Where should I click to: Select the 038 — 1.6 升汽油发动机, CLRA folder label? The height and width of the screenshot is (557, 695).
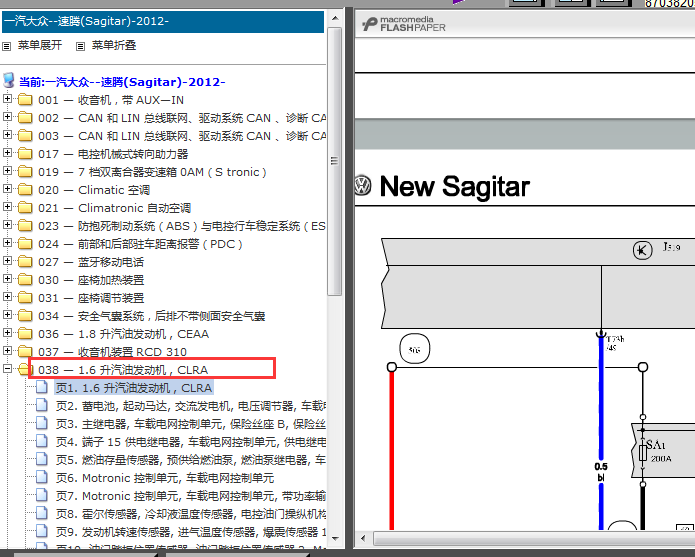click(x=123, y=370)
